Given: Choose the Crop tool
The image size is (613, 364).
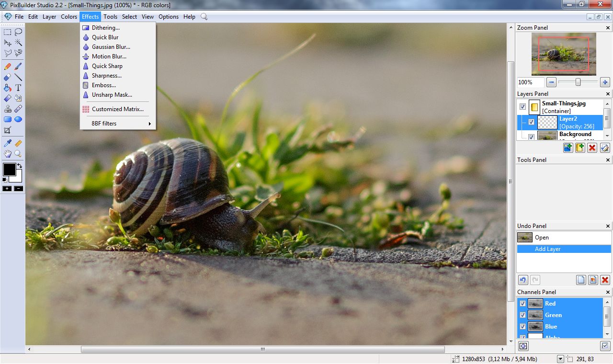Looking at the screenshot, I should [8, 130].
